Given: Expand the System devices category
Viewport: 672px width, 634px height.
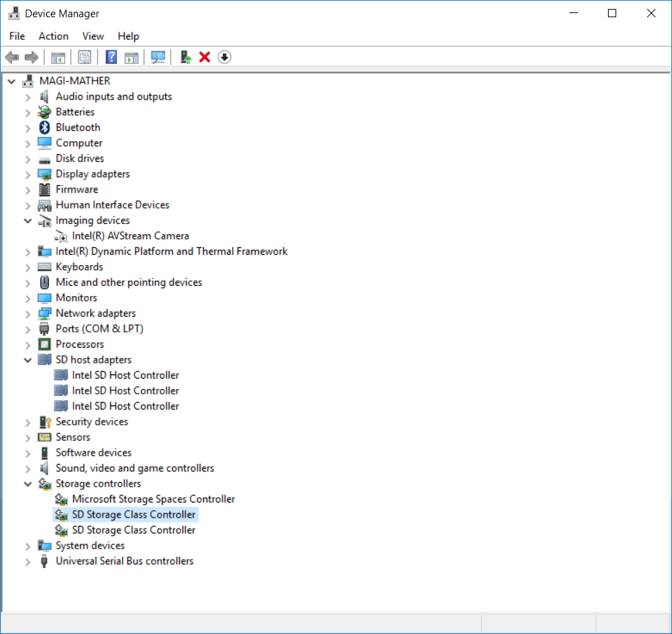Looking at the screenshot, I should 28,546.
